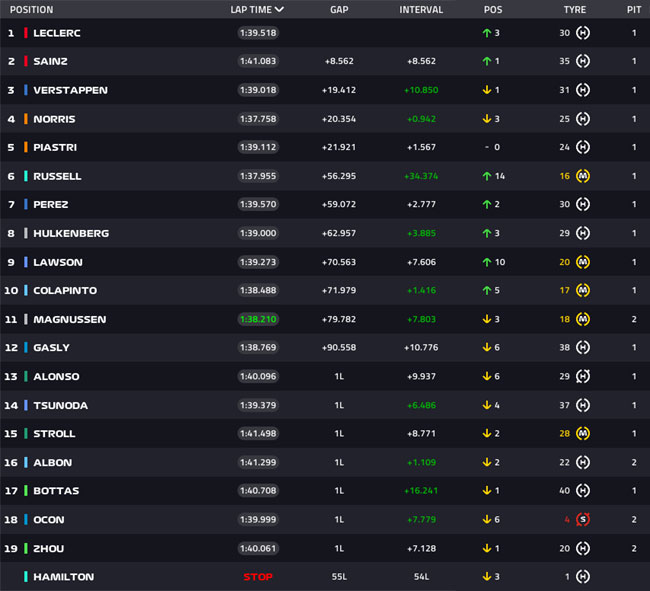Image resolution: width=650 pixels, height=591 pixels.
Task: Click the green up arrow in Hulkenberg's row
Action: pyautogui.click(x=487, y=233)
